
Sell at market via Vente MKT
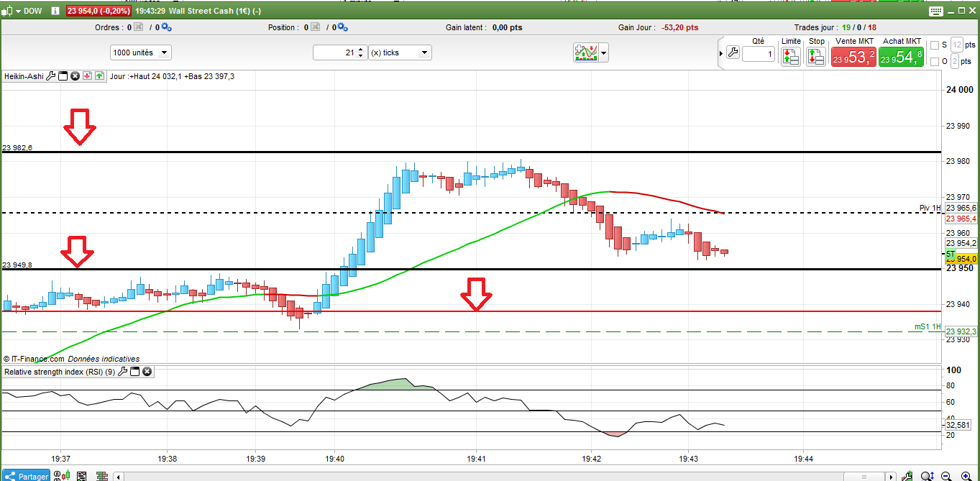click(853, 57)
